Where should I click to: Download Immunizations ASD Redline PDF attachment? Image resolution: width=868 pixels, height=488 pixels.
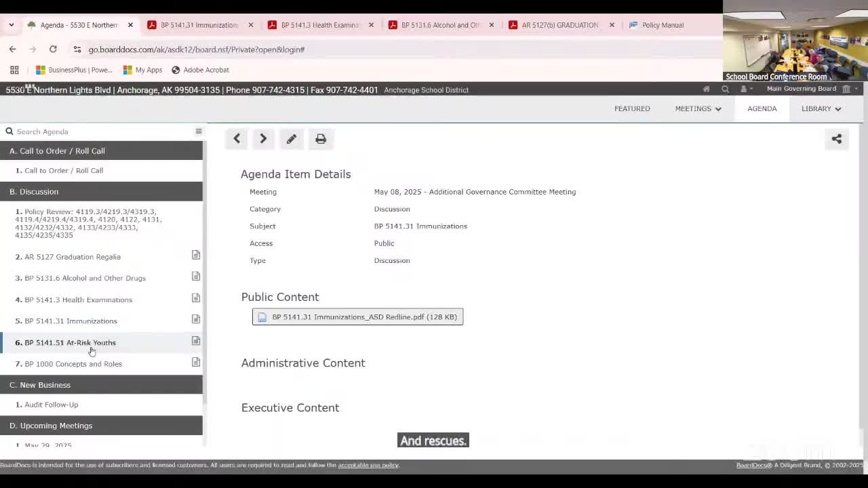point(357,317)
